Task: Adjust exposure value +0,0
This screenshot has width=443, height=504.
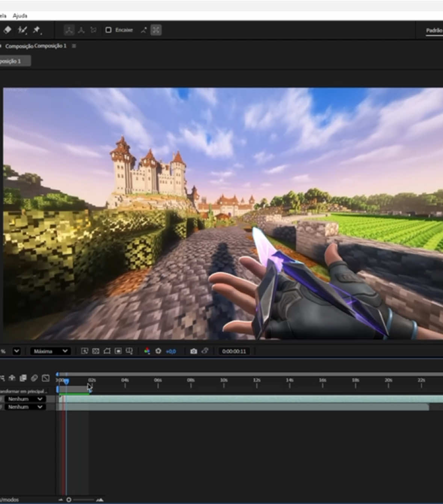Action: [171, 351]
